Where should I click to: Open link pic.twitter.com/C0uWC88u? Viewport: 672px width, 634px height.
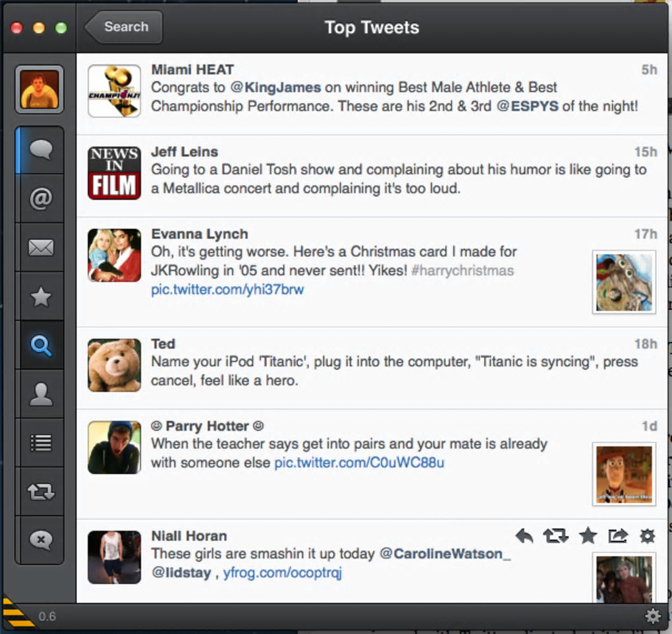click(x=359, y=463)
